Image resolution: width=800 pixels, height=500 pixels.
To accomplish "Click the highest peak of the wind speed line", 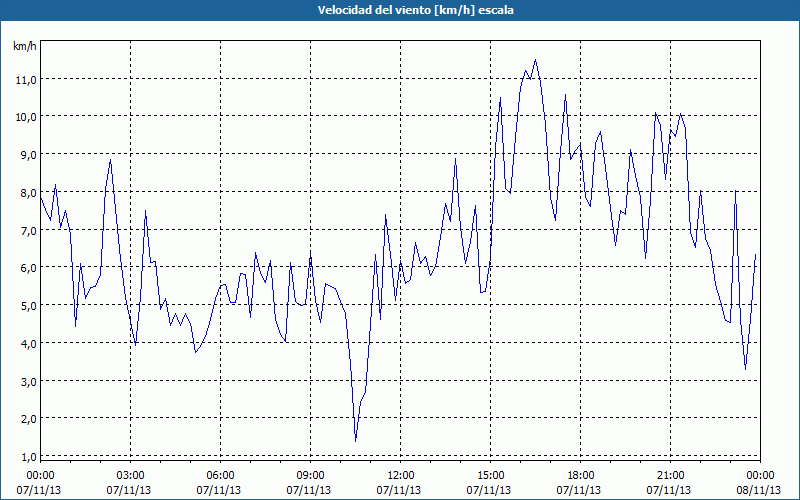I will coord(535,60).
